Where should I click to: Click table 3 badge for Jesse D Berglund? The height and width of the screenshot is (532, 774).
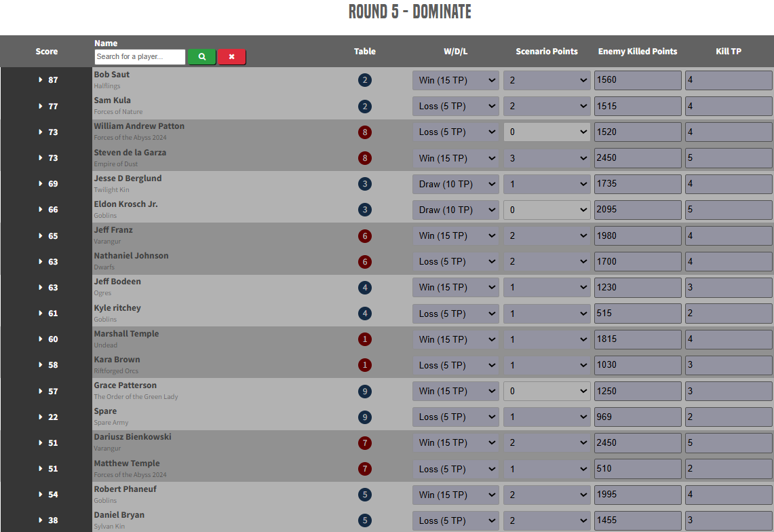[x=365, y=184]
